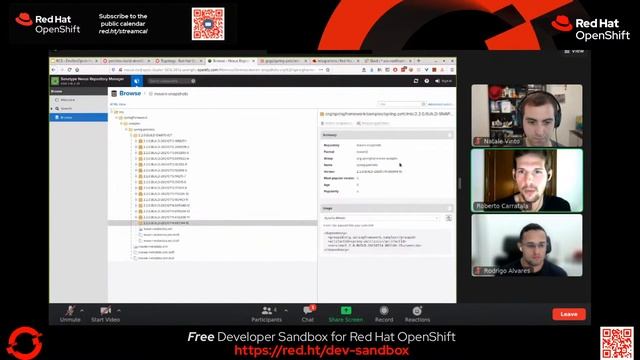640x360 pixels.
Task: Collapse the spring-petclinic folder node
Action: pyautogui.click(x=126, y=129)
